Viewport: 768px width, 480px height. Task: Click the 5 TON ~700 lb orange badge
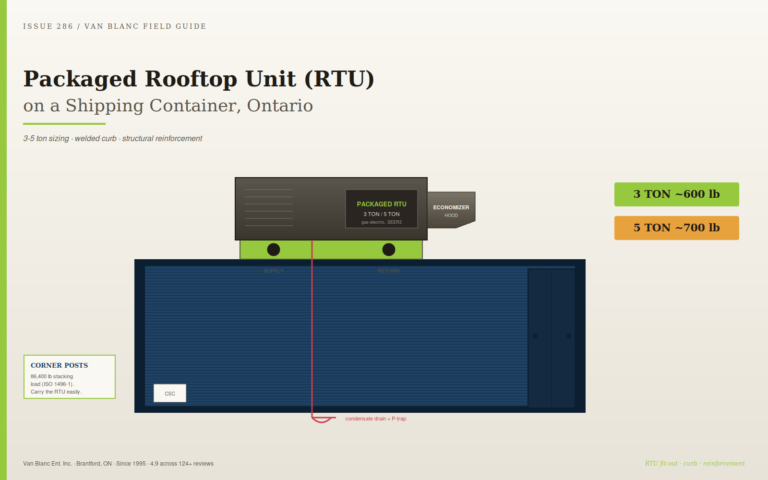tap(676, 228)
